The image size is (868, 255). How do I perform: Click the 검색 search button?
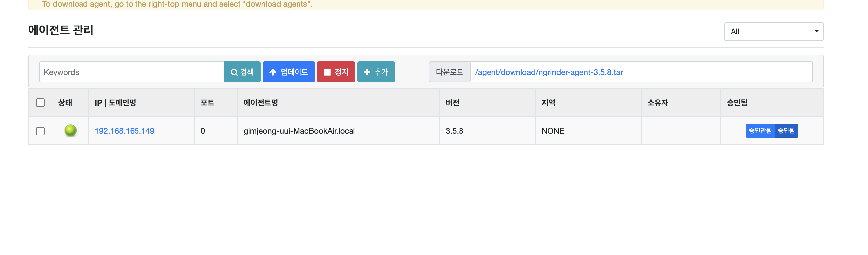pos(242,72)
